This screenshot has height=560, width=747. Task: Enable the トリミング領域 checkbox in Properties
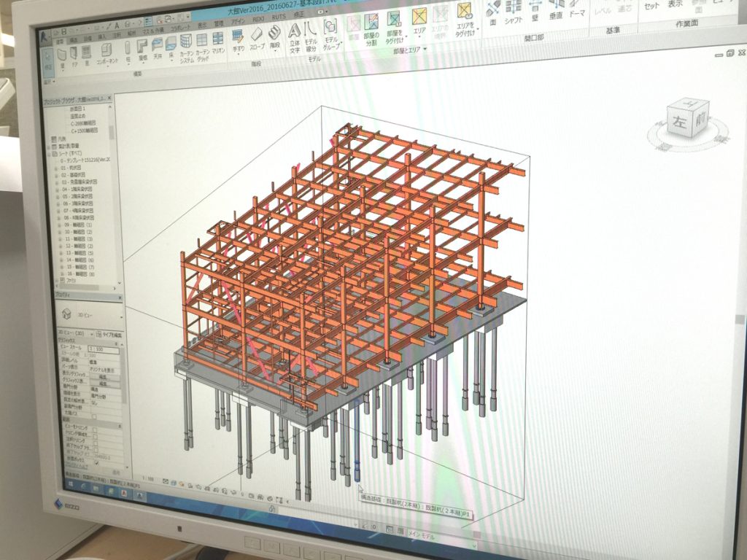pos(95,435)
